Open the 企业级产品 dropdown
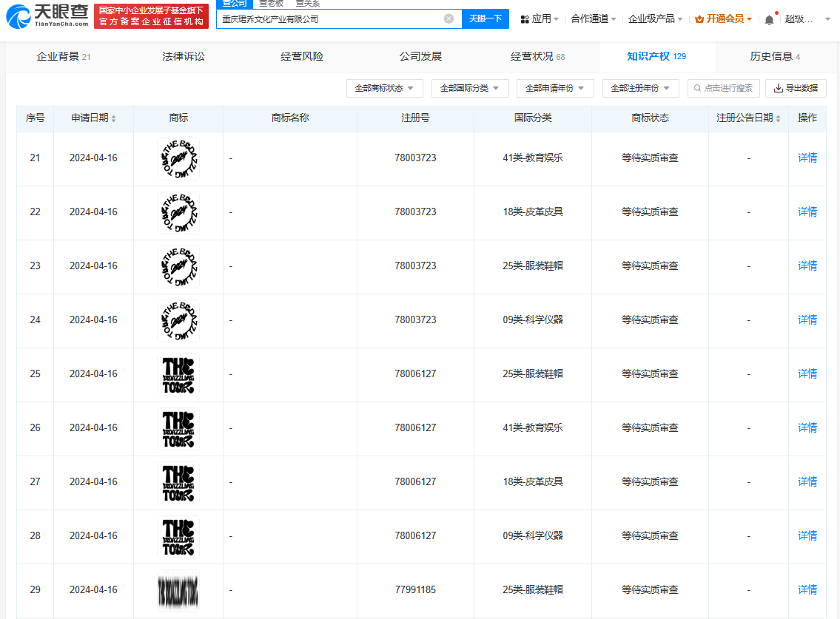840x619 pixels. pyautogui.click(x=655, y=19)
